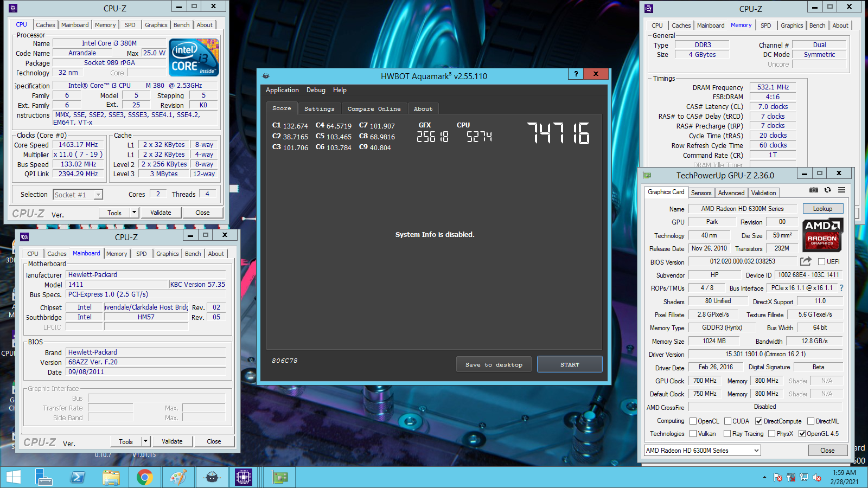Toggle the OpenGL 4.5 checkbox
This screenshot has height=488, width=868.
[802, 434]
